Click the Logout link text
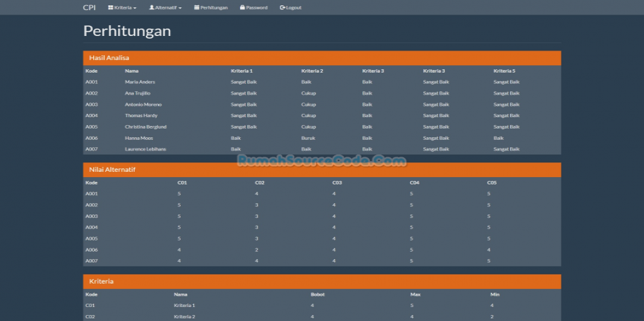644x321 pixels. 293,8
